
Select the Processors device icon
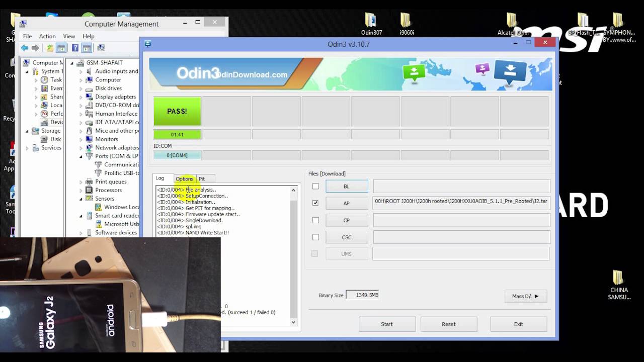(x=89, y=190)
